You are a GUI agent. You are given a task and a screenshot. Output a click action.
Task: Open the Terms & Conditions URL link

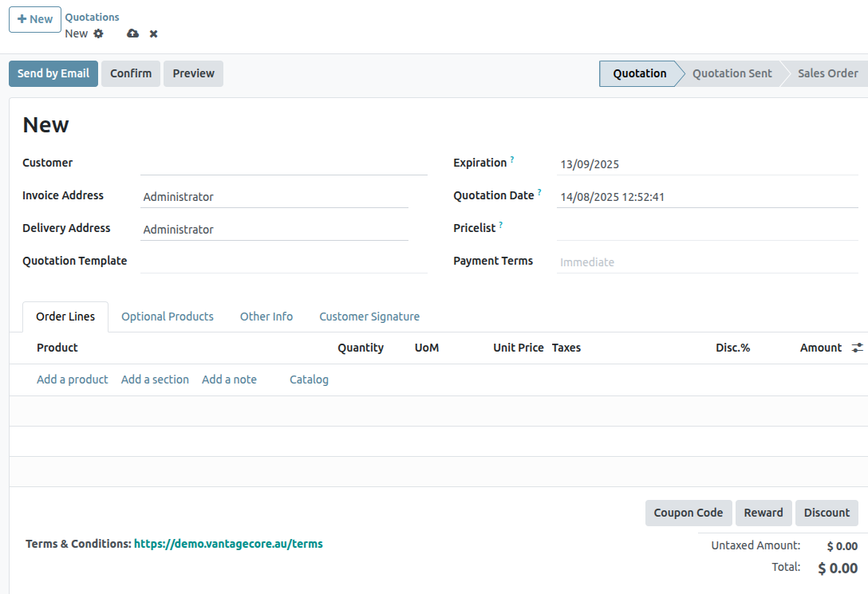pos(228,544)
